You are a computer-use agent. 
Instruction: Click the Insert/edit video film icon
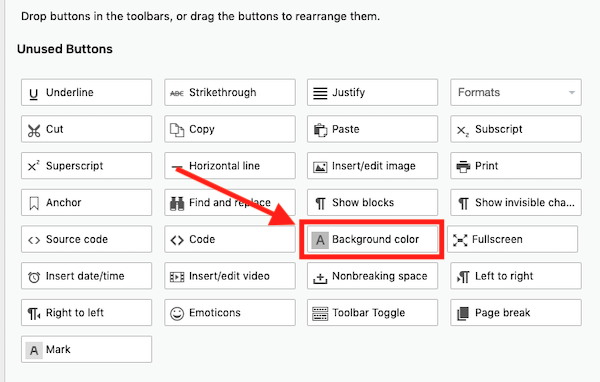177,277
